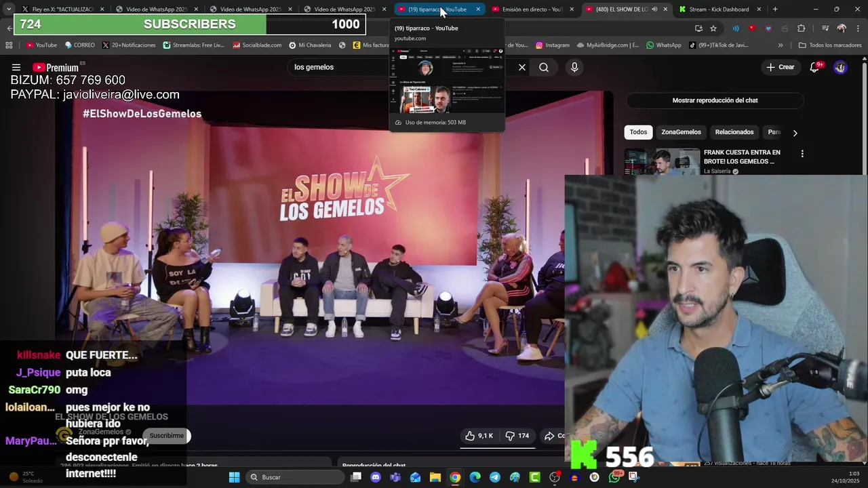Open the WhatsApp bookmark
868x488 pixels.
664,45
